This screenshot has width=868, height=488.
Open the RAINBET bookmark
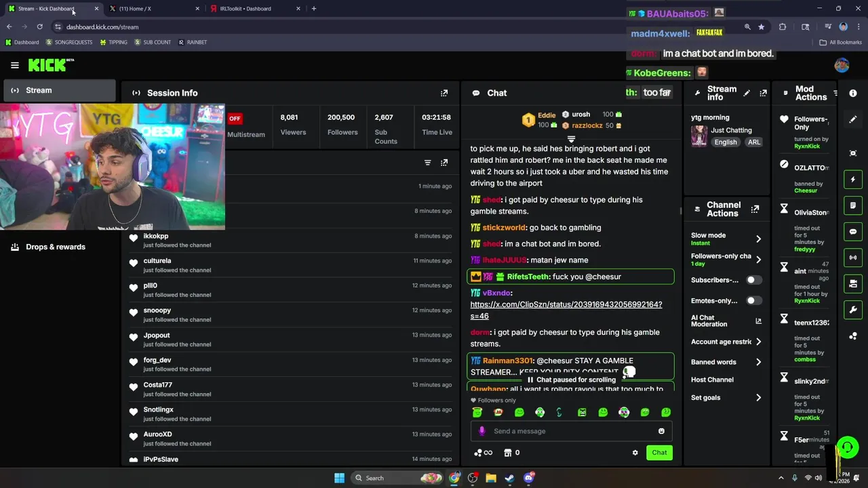click(x=193, y=42)
